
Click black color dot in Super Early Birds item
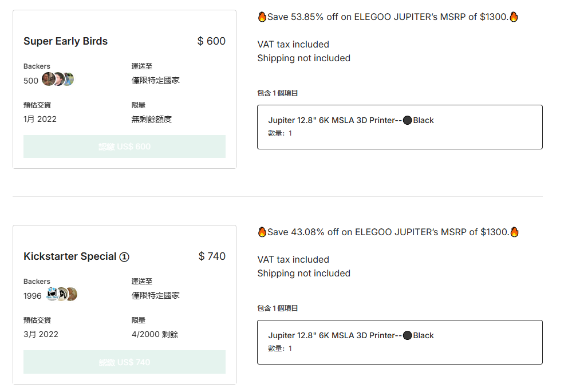408,120
